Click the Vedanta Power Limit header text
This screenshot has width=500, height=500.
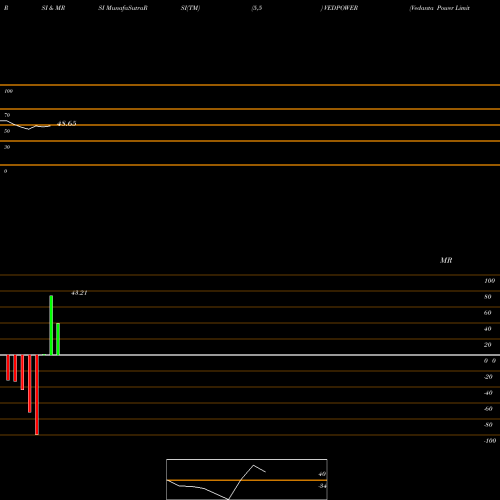[x=440, y=8]
